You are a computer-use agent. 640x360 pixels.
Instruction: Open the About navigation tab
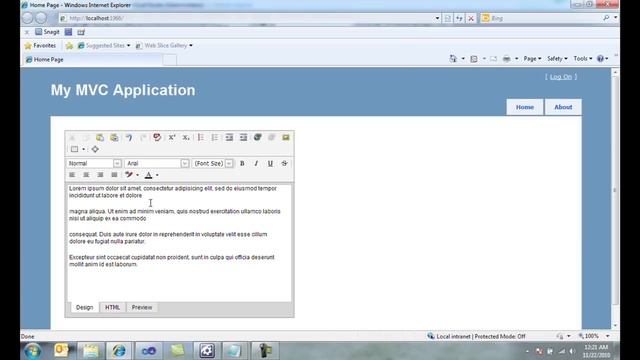pyautogui.click(x=563, y=107)
